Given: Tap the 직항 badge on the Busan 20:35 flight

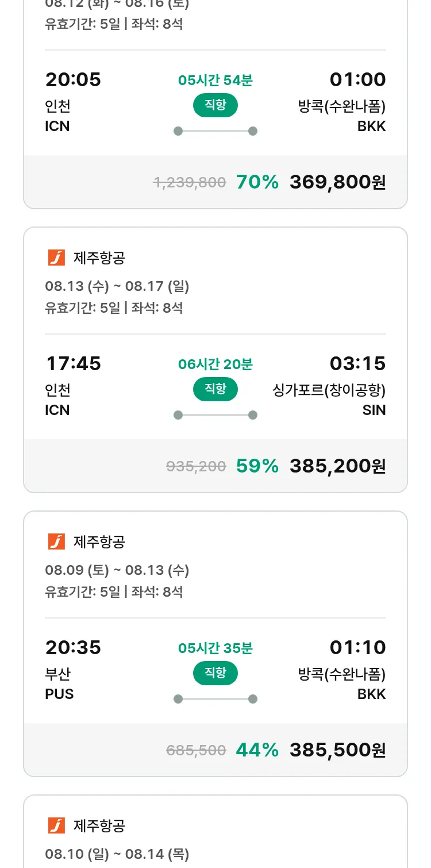Looking at the screenshot, I should point(215,673).
